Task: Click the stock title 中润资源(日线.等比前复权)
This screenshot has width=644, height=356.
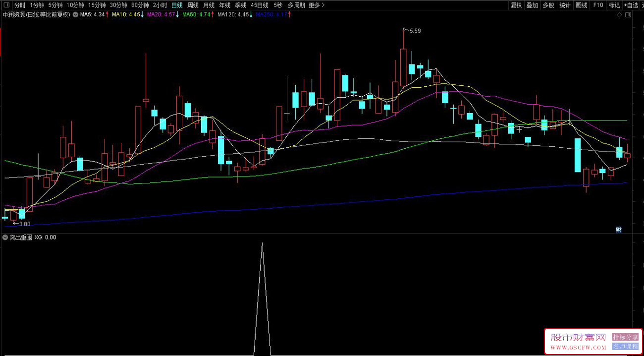Action: [37, 15]
